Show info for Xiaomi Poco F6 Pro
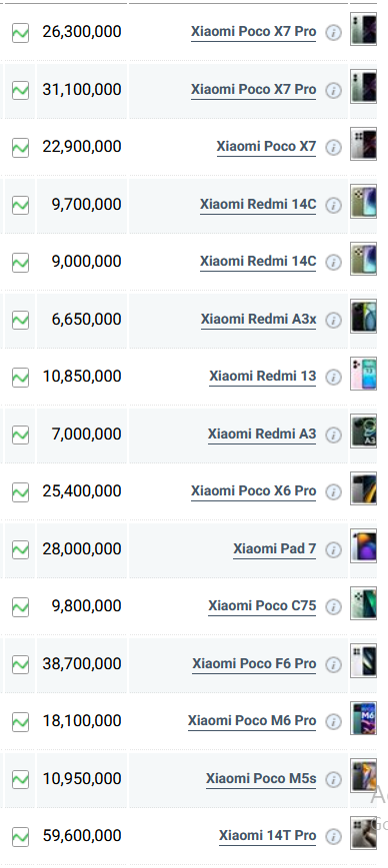The height and width of the screenshot is (868, 388). pyautogui.click(x=333, y=665)
